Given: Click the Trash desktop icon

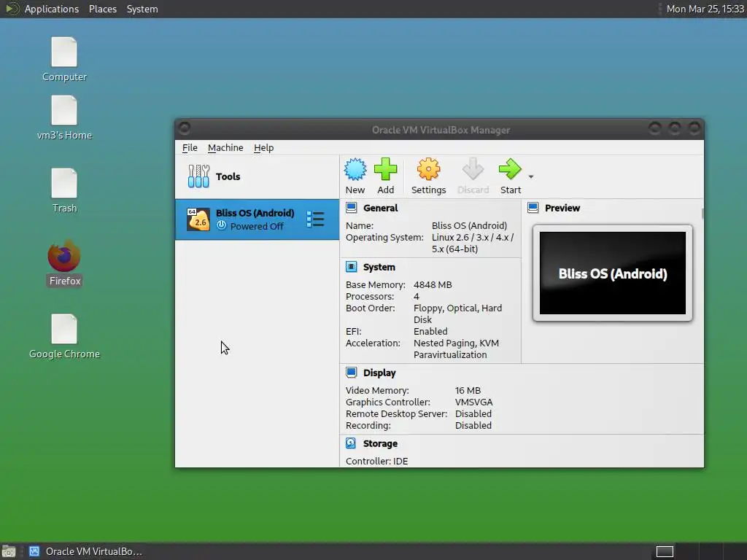Looking at the screenshot, I should pos(64,190).
